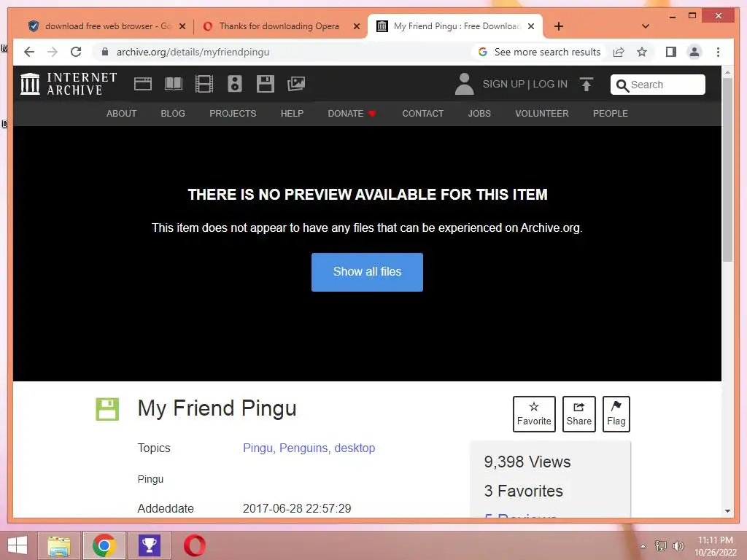Open the ABOUT menu item

[x=122, y=113]
